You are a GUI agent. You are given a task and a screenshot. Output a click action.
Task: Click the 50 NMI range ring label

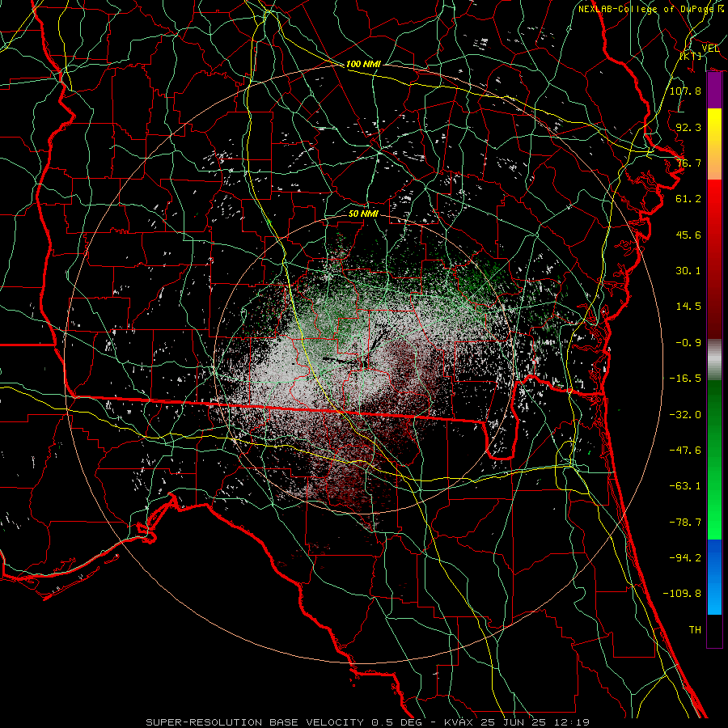pyautogui.click(x=363, y=214)
